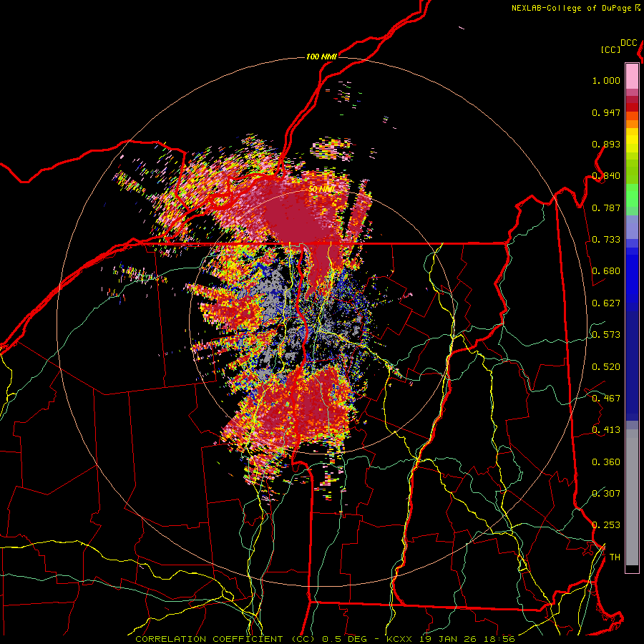
Task: Select the 0.893 scale value
Action: tap(606, 144)
